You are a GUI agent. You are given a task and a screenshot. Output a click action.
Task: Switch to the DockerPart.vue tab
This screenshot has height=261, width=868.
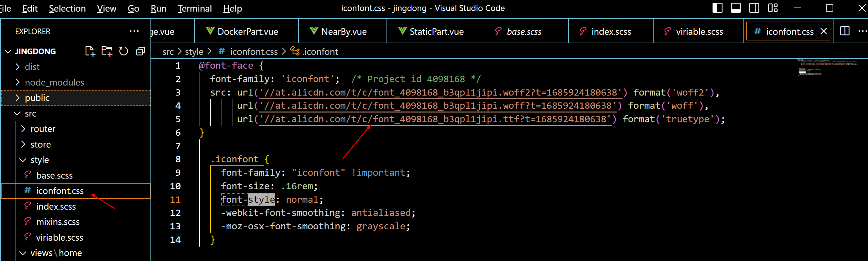247,31
